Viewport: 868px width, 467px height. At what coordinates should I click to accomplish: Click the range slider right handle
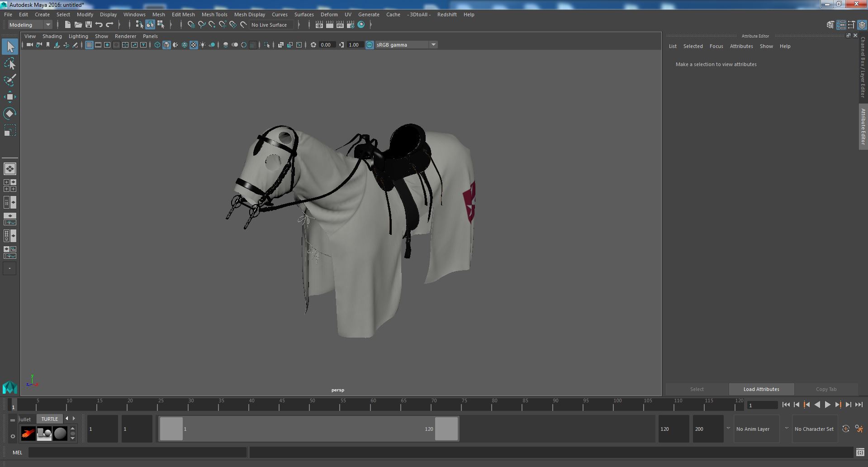point(446,429)
